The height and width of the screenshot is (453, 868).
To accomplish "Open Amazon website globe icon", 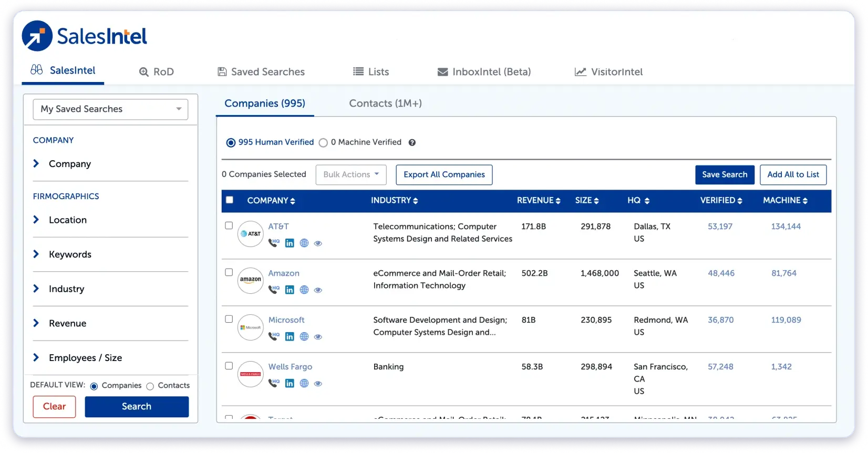I will pyautogui.click(x=304, y=290).
